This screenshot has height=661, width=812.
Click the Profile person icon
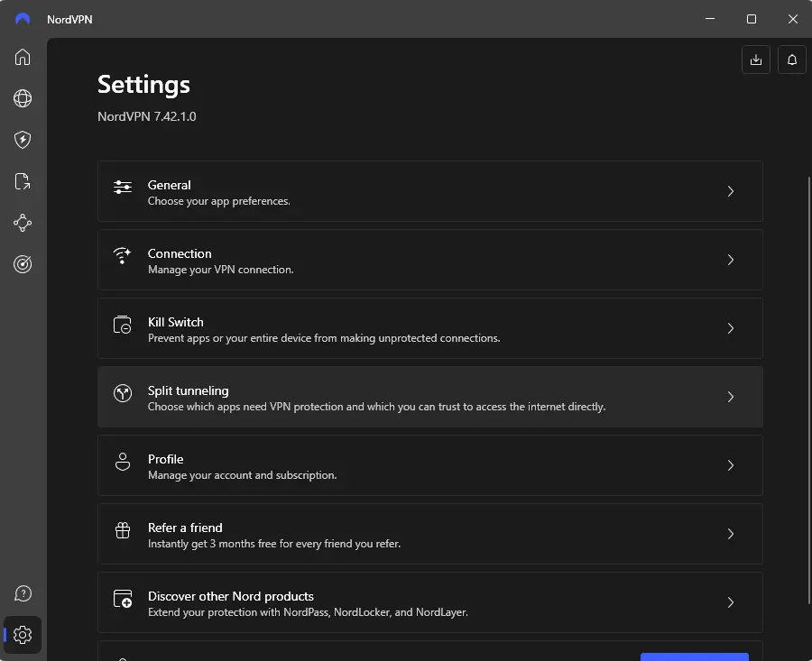pyautogui.click(x=123, y=462)
